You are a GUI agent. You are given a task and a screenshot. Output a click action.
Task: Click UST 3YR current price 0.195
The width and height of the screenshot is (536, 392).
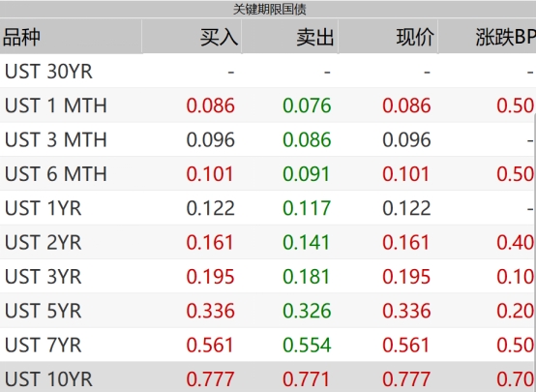point(406,277)
